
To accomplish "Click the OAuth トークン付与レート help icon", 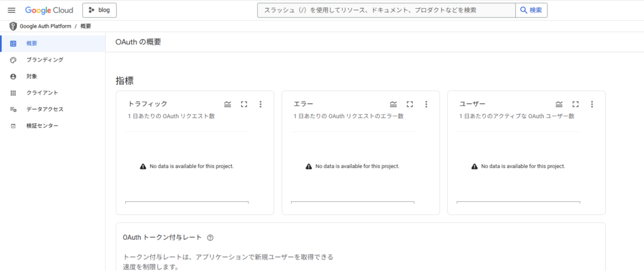I will tap(210, 237).
